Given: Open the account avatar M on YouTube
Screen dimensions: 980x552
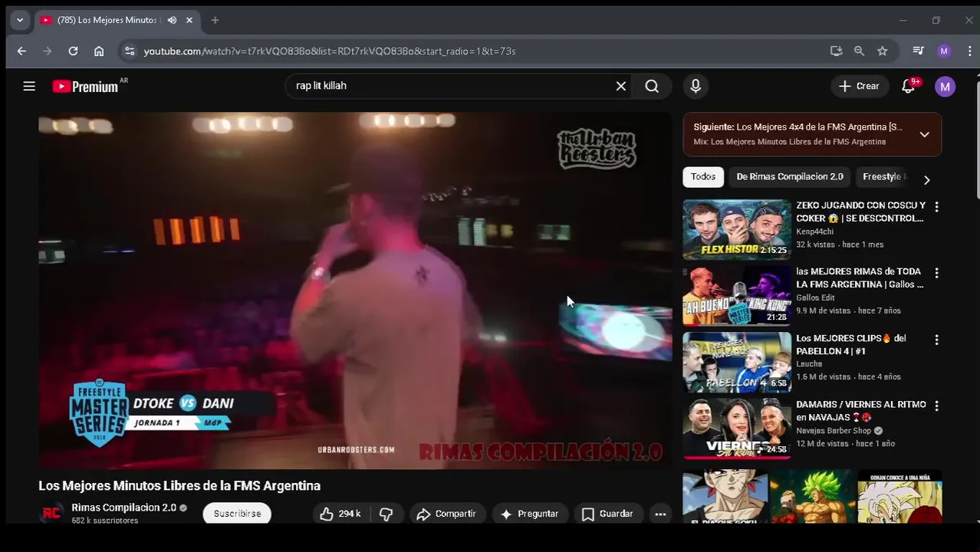Looking at the screenshot, I should 945,87.
